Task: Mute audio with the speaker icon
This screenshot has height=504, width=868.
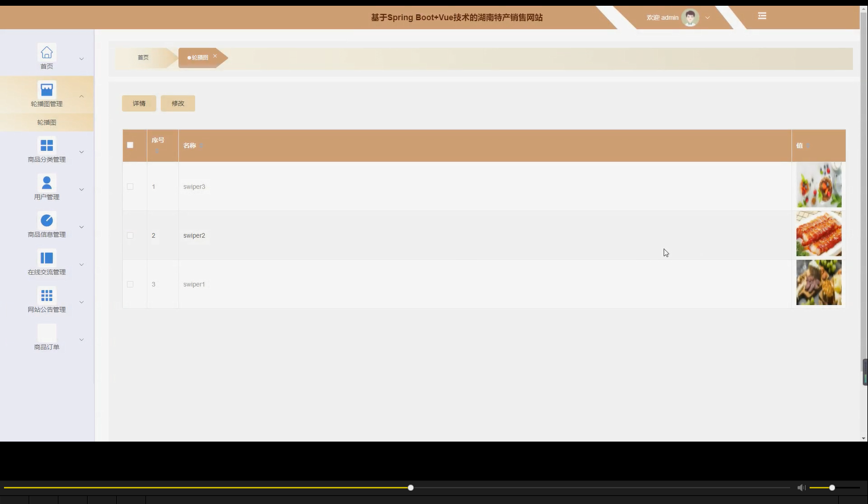Action: pos(801,487)
